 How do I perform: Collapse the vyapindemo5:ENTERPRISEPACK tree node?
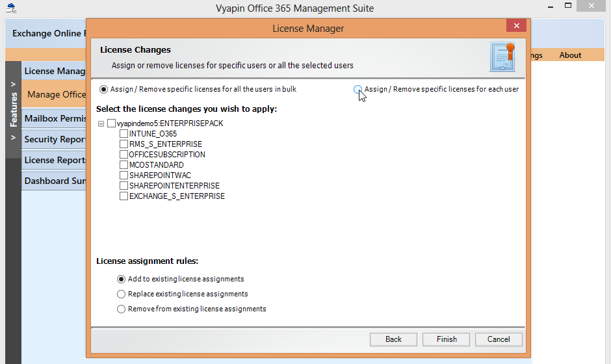coord(101,123)
